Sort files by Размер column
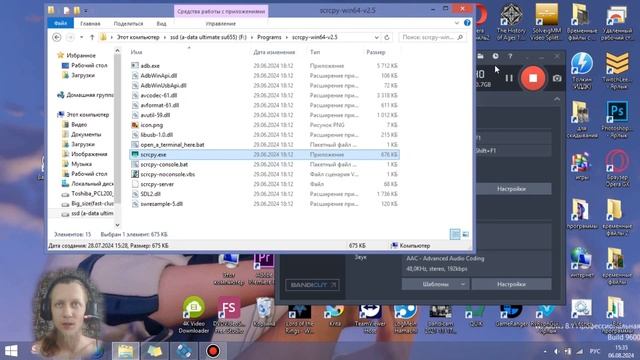This screenshot has height=360, width=640. pos(376,52)
